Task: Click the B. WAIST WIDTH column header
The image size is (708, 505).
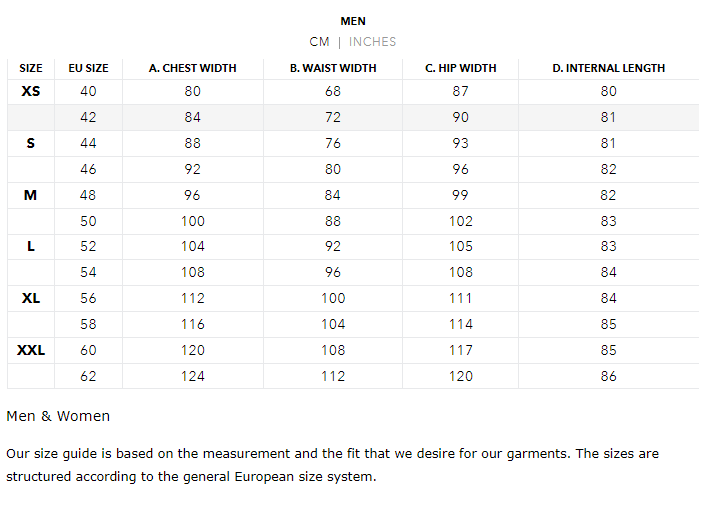Action: (333, 68)
